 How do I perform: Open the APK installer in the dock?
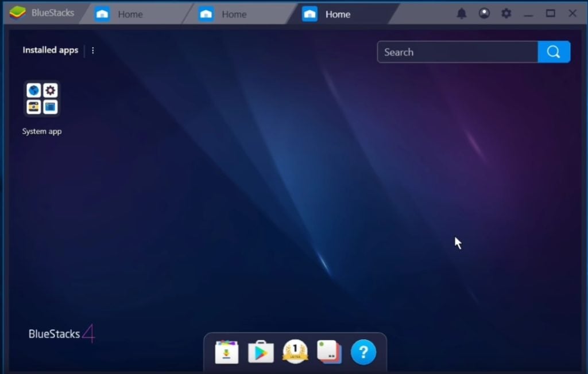click(x=226, y=352)
